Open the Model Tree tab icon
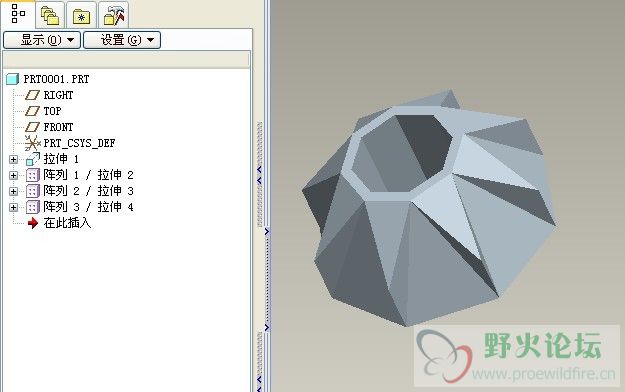Image resolution: width=625 pixels, height=392 pixels. pos(18,14)
